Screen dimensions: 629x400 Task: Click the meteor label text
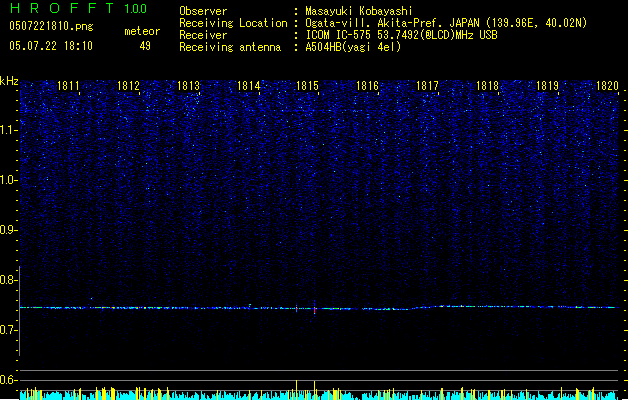[142, 31]
